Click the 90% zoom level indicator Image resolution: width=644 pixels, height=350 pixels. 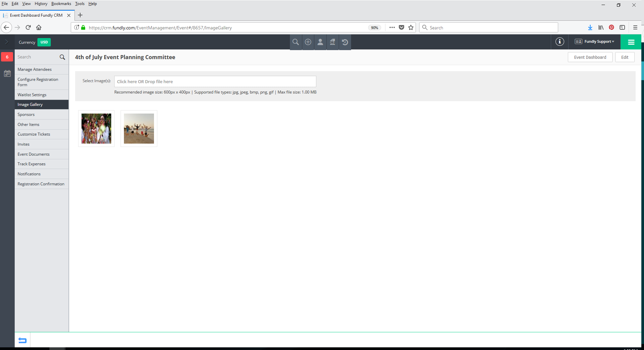pyautogui.click(x=374, y=28)
